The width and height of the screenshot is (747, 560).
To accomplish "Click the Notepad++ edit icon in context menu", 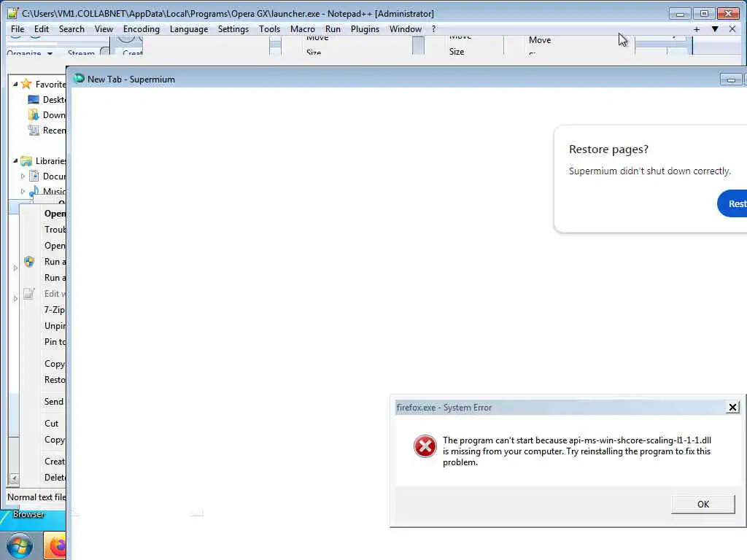I will point(29,293).
